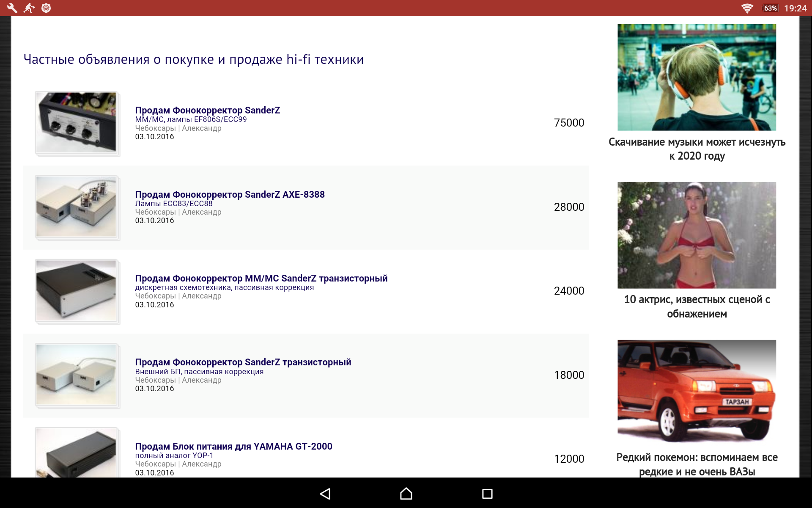The height and width of the screenshot is (508, 812).
Task: Open the 'Продам Фонокорректор MM/MC SanderZ транзисторный' ad
Action: coord(261,278)
